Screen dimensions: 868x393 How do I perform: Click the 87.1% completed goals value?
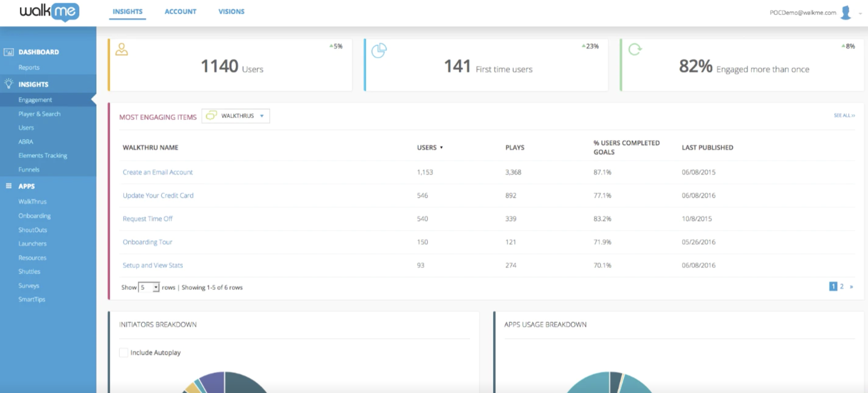click(x=602, y=172)
